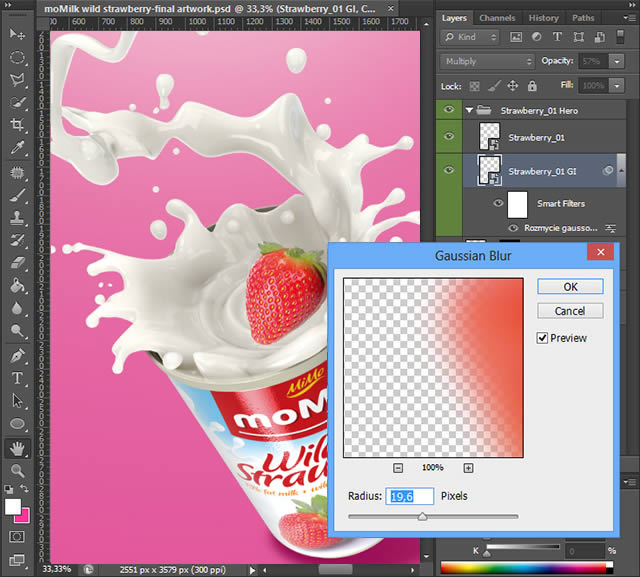This screenshot has height=577, width=640.
Task: Cancel the Gaussian Blur dialog
Action: (570, 311)
